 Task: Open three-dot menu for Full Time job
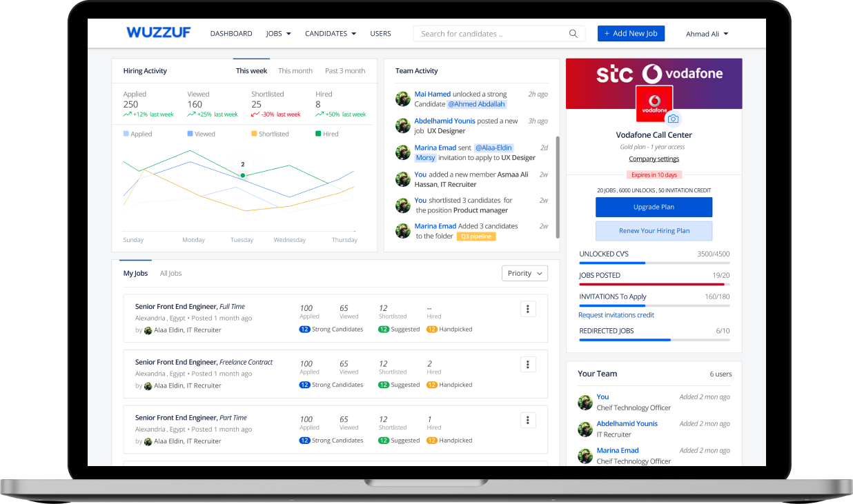528,309
